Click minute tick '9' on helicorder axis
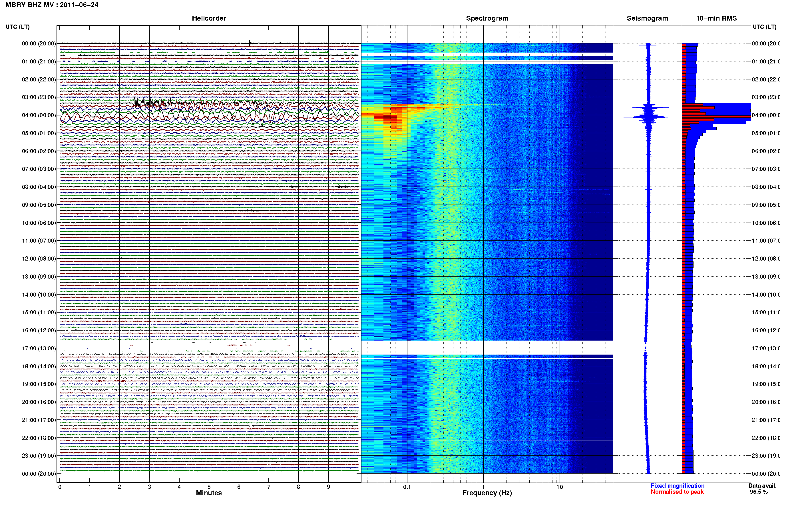The width and height of the screenshot is (812, 508). tap(328, 487)
